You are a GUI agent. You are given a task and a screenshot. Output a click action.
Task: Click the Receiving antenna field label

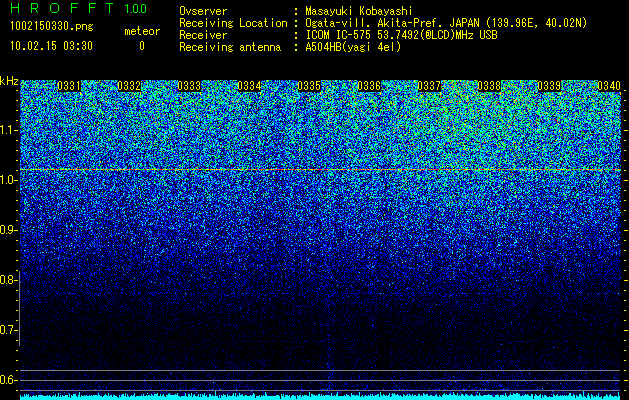pos(230,47)
